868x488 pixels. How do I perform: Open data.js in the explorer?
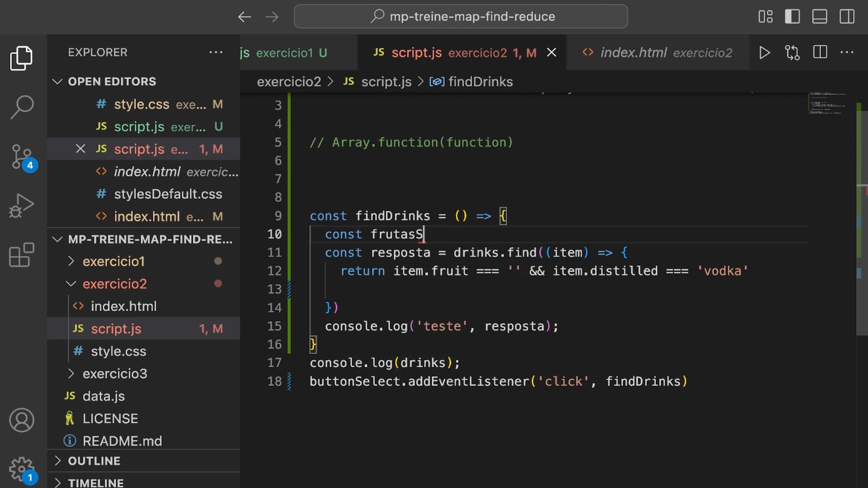[104, 396]
